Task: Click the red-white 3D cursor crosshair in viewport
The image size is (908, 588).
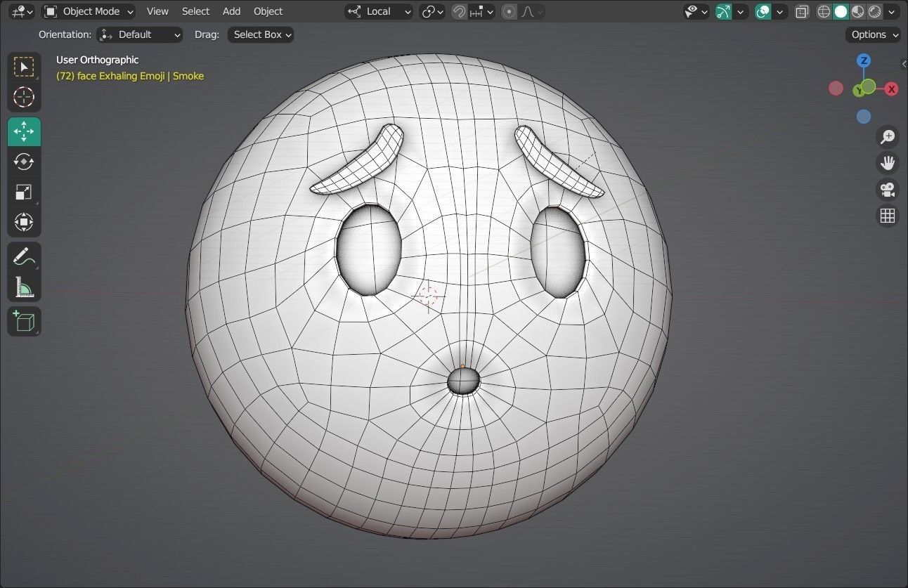Action: (x=428, y=296)
